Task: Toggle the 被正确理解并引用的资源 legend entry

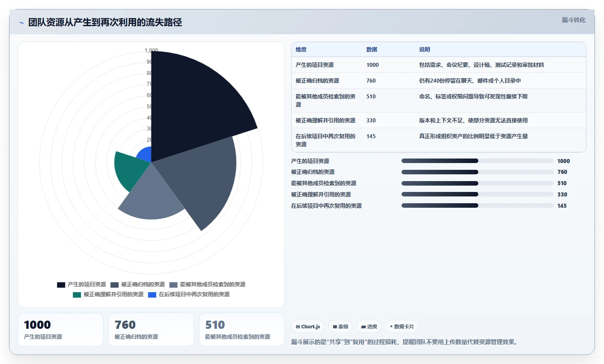Action: (x=108, y=294)
